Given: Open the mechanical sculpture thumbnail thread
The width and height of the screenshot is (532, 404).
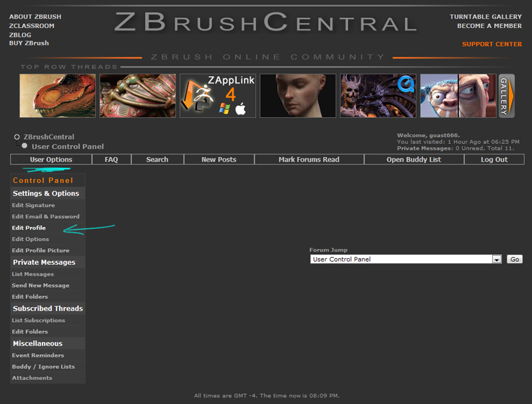Looking at the screenshot, I should tap(138, 96).
